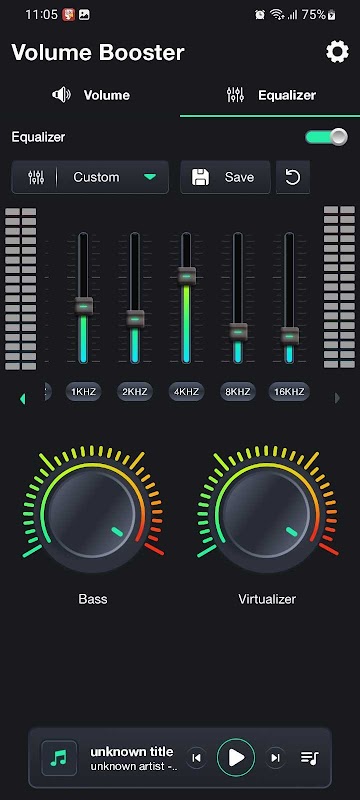Open settings via the gear icon
360x800 pixels.
point(337,52)
